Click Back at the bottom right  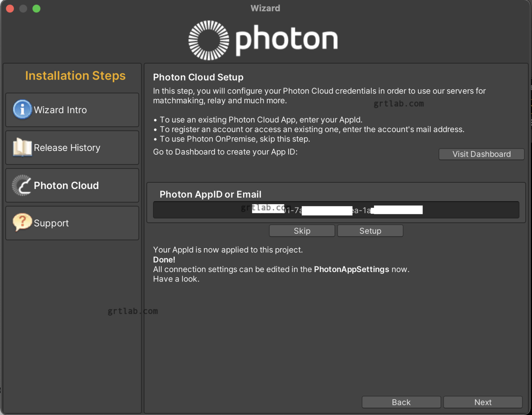click(x=401, y=402)
